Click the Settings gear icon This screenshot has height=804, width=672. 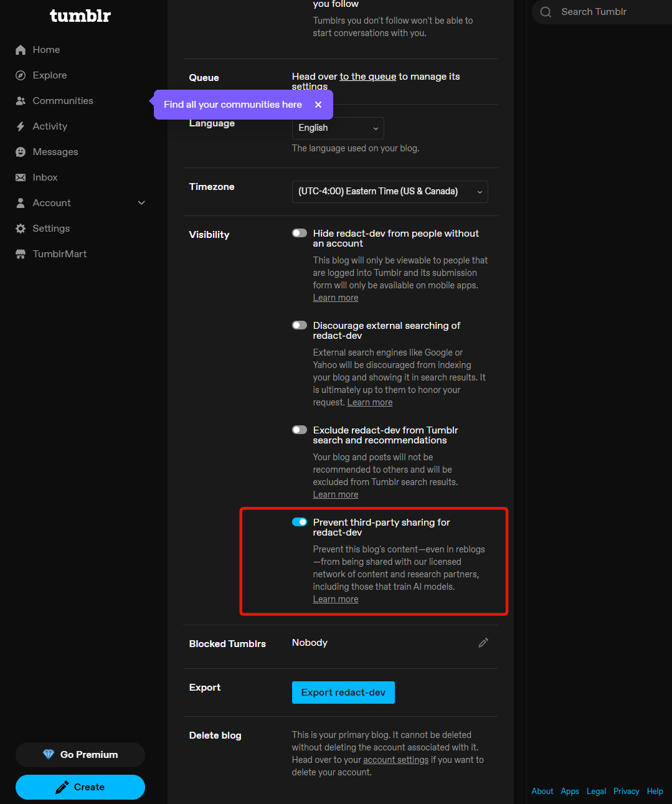pos(21,229)
